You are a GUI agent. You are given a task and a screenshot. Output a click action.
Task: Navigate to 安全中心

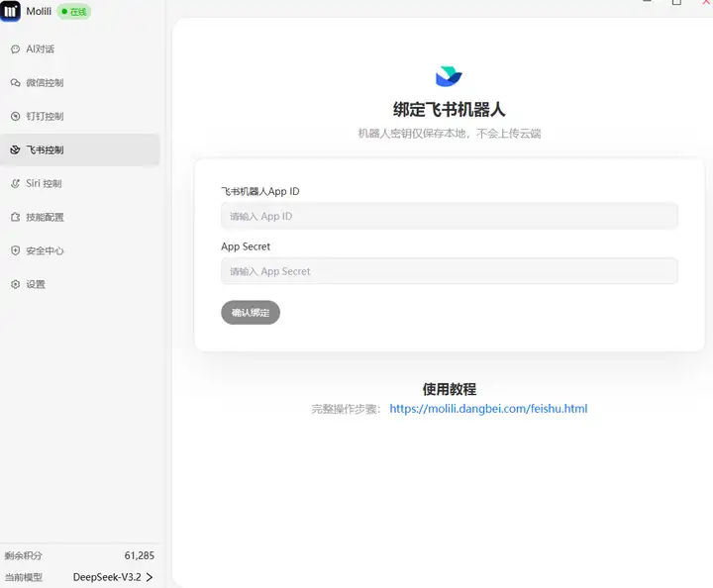click(79, 250)
